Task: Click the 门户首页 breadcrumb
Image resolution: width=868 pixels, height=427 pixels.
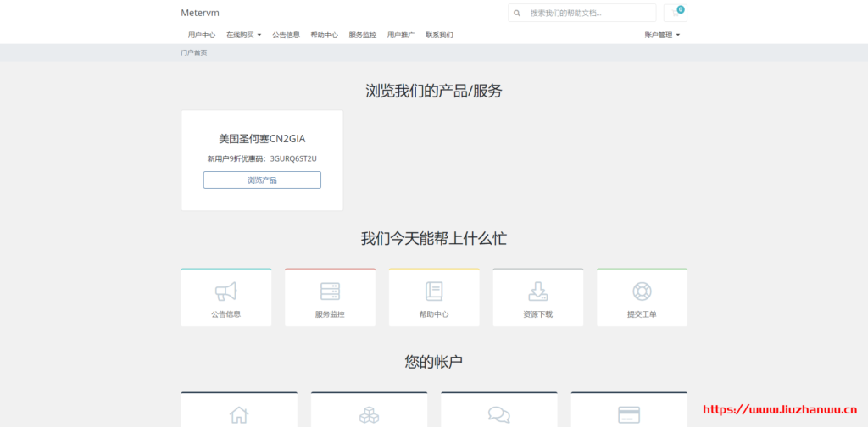Action: pos(193,53)
